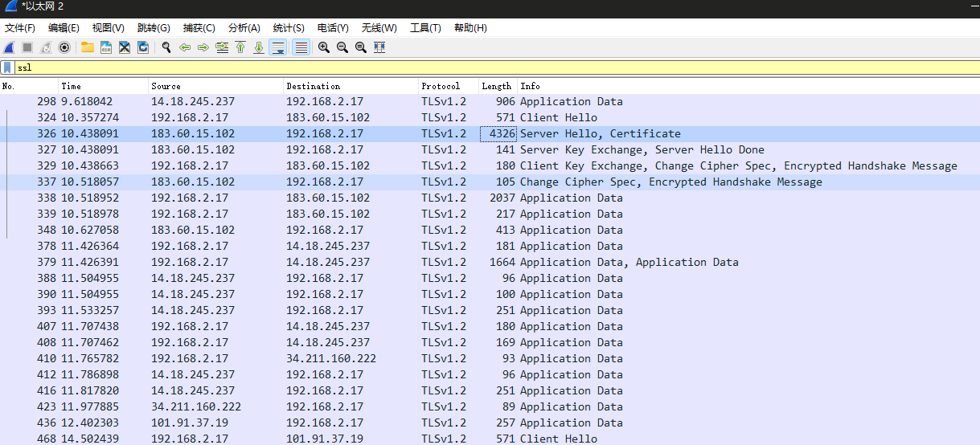Toggle packet list colorization
The width and height of the screenshot is (980, 445).
pos(301,47)
